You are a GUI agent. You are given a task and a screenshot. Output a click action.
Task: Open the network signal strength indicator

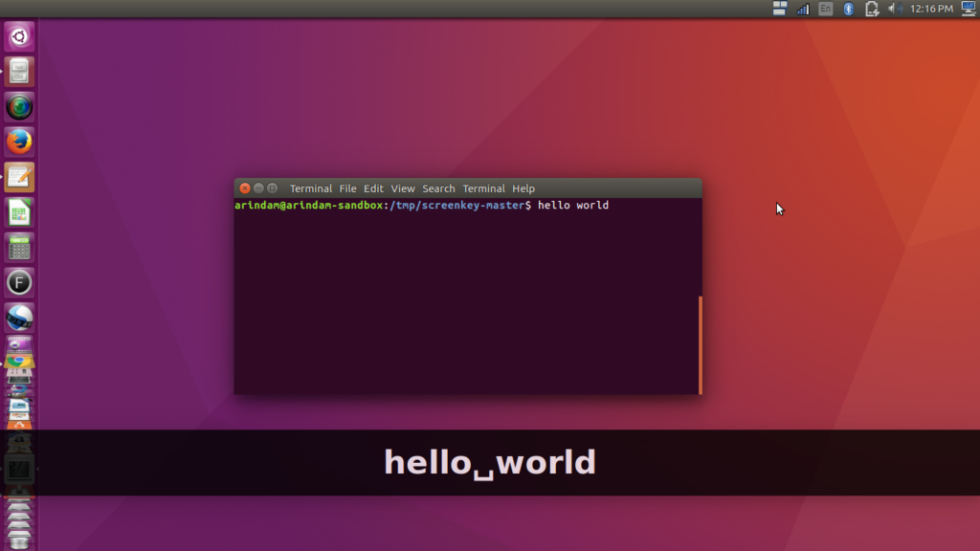803,9
